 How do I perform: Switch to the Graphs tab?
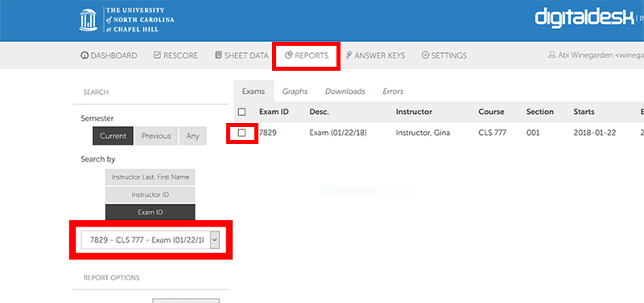point(295,92)
